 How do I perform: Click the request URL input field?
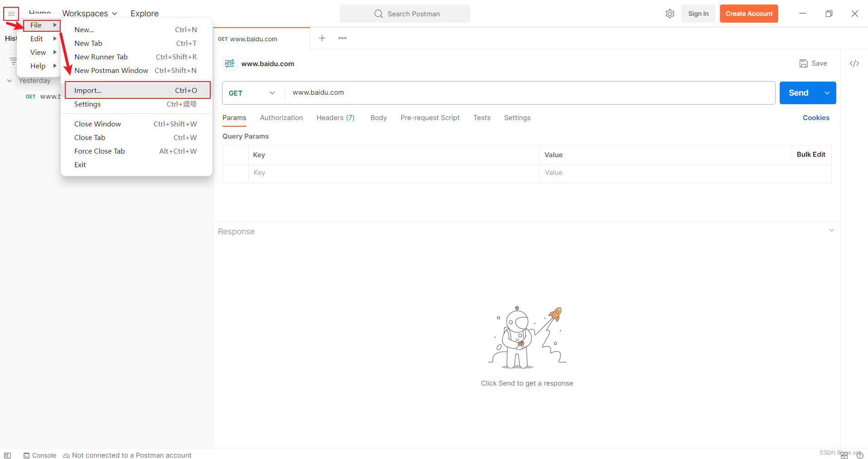(x=530, y=93)
